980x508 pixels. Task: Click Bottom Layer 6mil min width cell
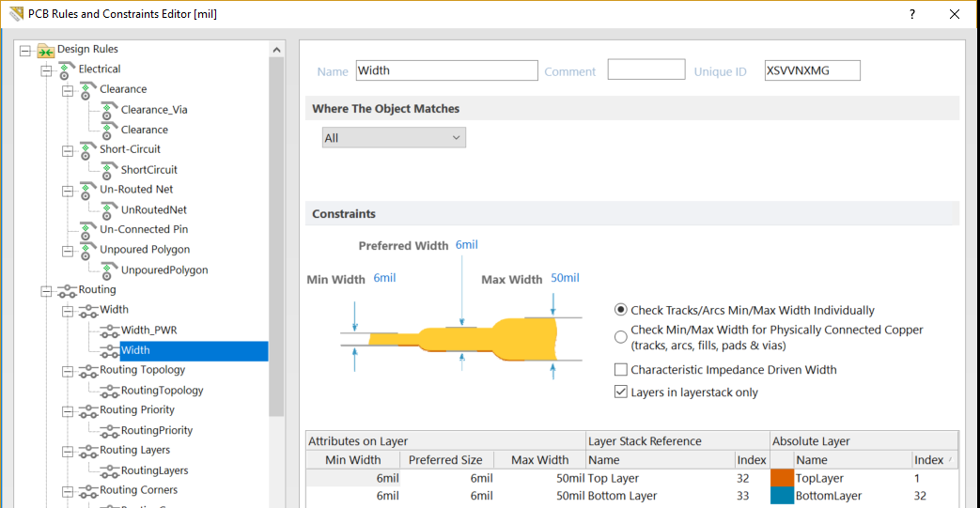352,496
